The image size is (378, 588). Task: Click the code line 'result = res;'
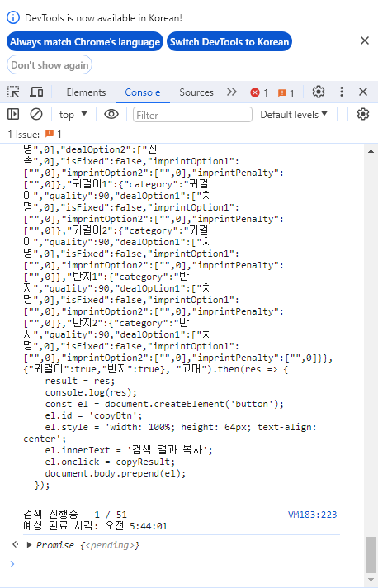pyautogui.click(x=80, y=381)
